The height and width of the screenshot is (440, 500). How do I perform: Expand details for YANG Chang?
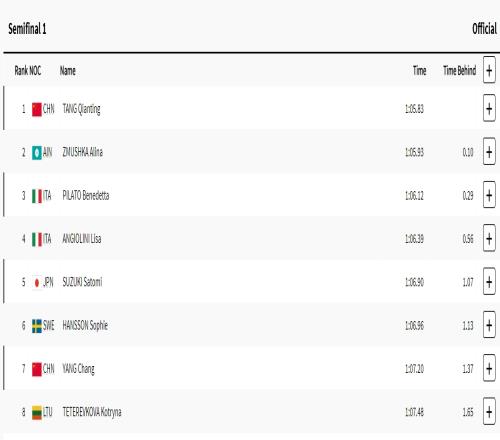(489, 369)
